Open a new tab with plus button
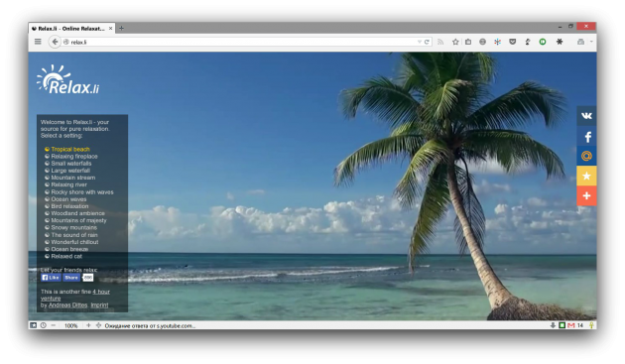This screenshot has width=625, height=364. click(122, 29)
